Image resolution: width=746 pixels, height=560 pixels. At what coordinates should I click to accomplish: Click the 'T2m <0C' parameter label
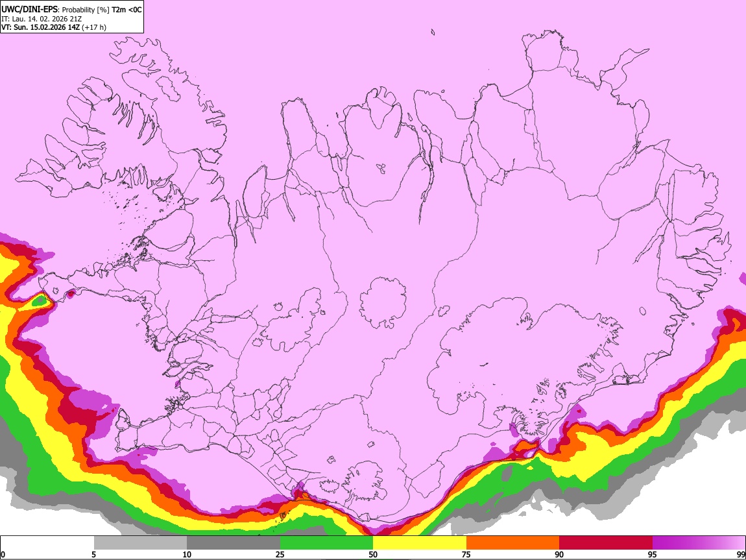(x=126, y=10)
